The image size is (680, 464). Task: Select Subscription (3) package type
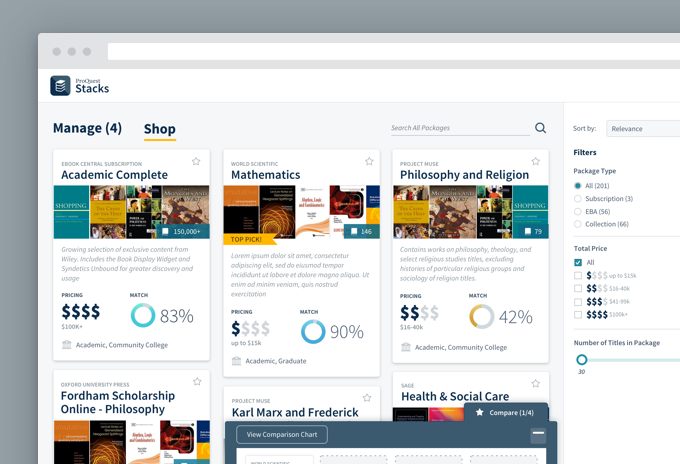578,199
